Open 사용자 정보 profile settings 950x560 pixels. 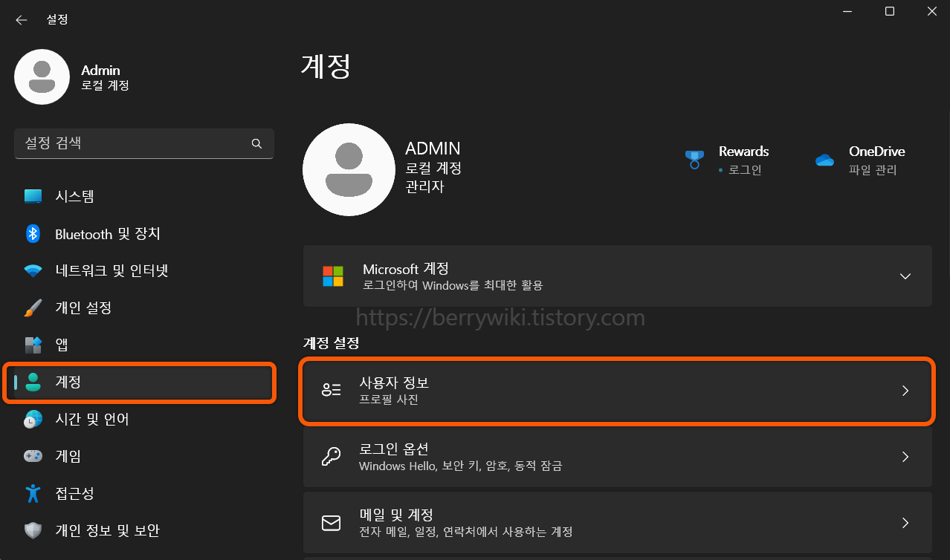coord(616,391)
